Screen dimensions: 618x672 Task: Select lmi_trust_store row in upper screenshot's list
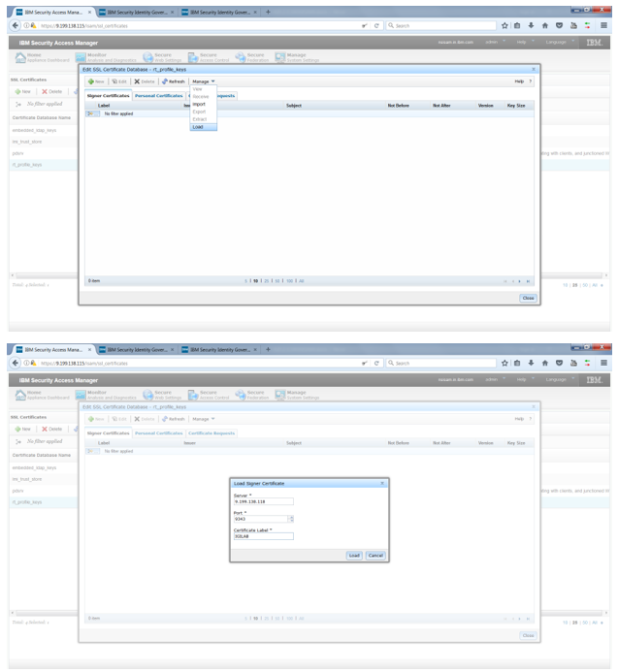pos(44,142)
